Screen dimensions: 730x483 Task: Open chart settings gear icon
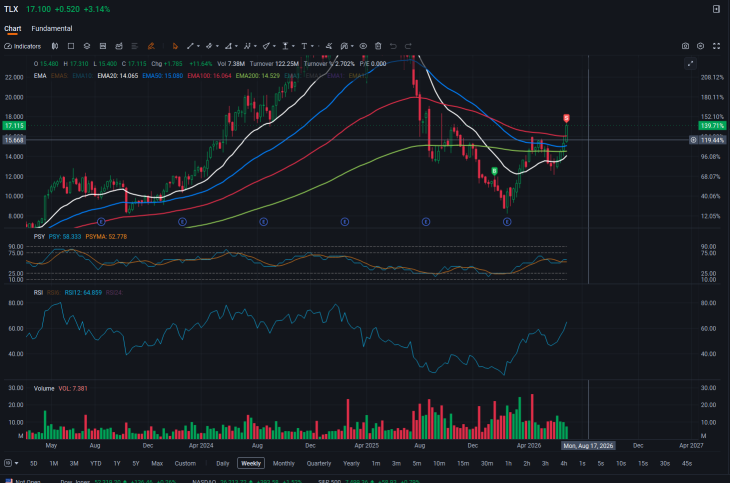701,46
